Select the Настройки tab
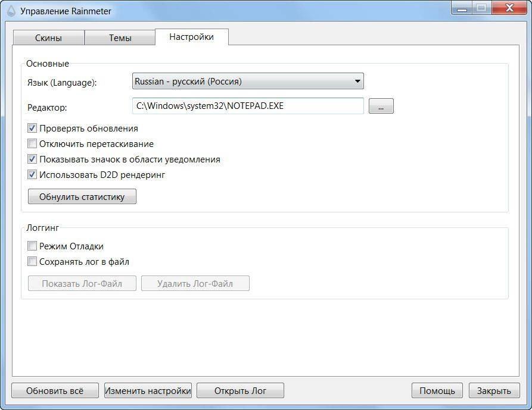This screenshot has height=410, width=532. pos(192,36)
